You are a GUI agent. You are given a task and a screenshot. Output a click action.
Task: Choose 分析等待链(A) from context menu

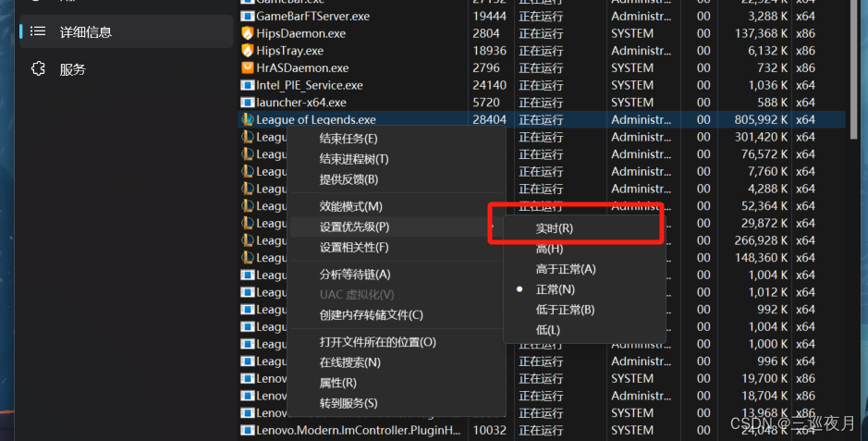pyautogui.click(x=397, y=275)
